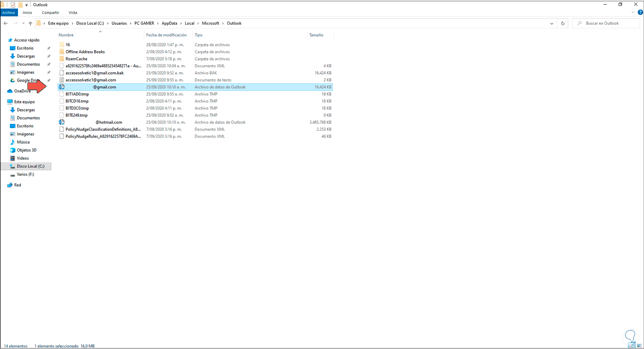The image size is (644, 349).
Task: Go to Usuarios in the address bar
Action: tap(119, 23)
